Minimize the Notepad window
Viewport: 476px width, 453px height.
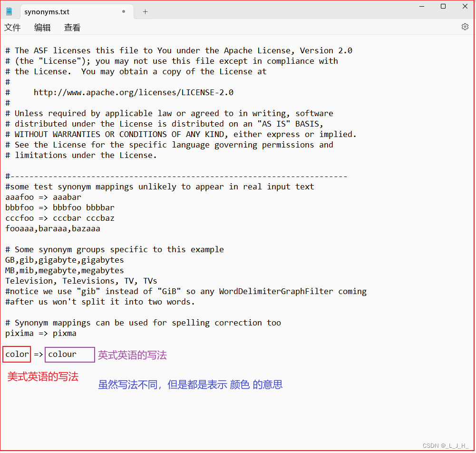[422, 6]
